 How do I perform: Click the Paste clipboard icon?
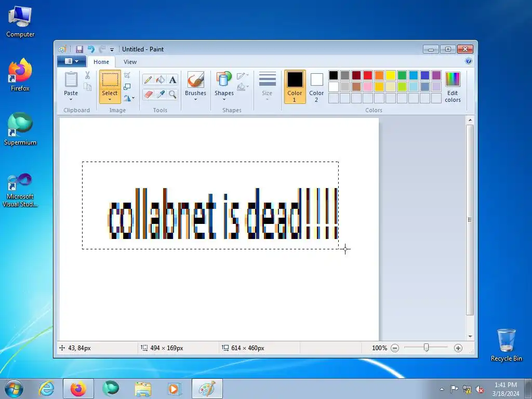[71, 79]
